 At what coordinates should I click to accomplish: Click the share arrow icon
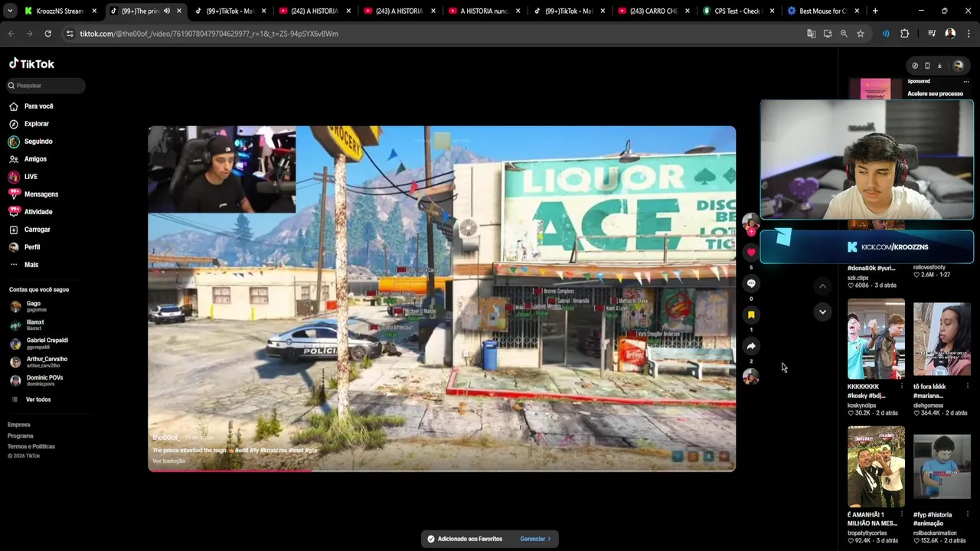coord(751,346)
